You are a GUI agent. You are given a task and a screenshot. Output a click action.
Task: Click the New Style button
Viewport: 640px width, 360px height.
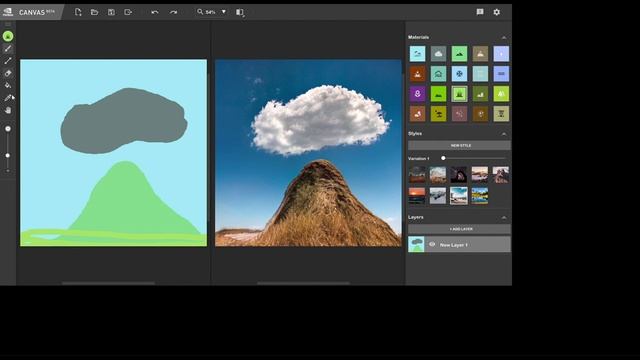click(459, 146)
